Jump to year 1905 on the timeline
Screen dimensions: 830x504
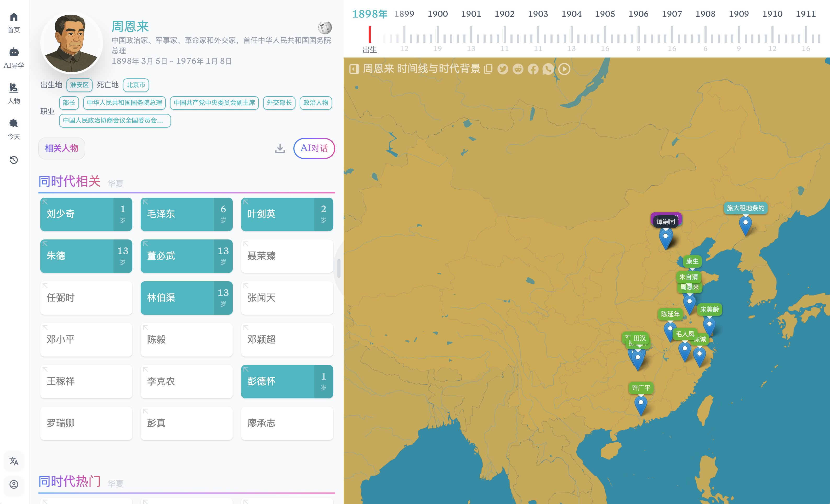605,14
